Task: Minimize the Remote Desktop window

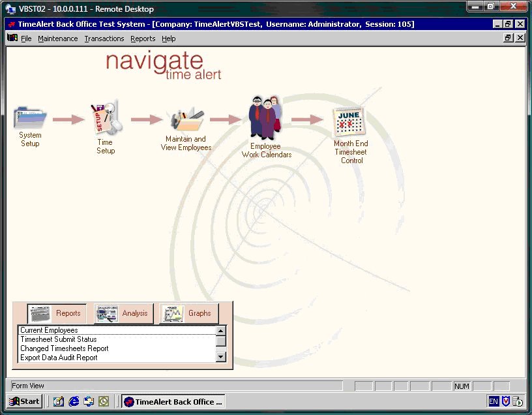Action: pyautogui.click(x=476, y=6)
